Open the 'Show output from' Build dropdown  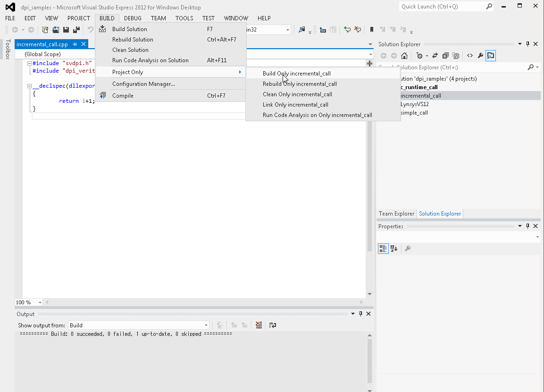pos(138,325)
